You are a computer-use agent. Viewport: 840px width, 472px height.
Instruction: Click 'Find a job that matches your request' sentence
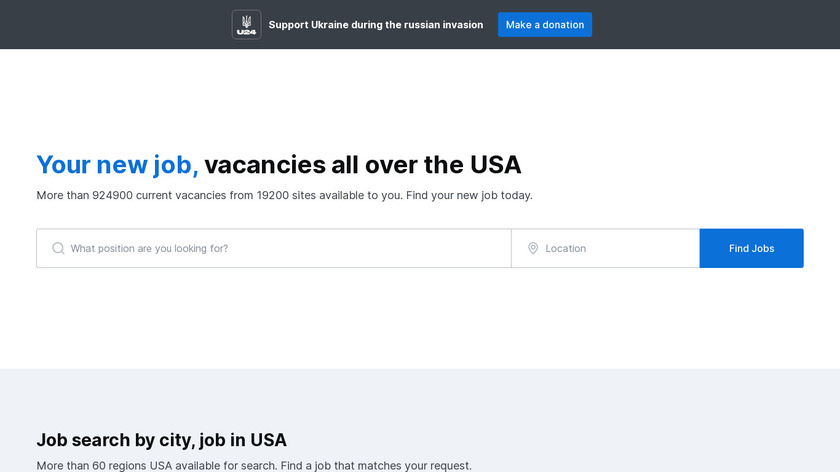[376, 466]
